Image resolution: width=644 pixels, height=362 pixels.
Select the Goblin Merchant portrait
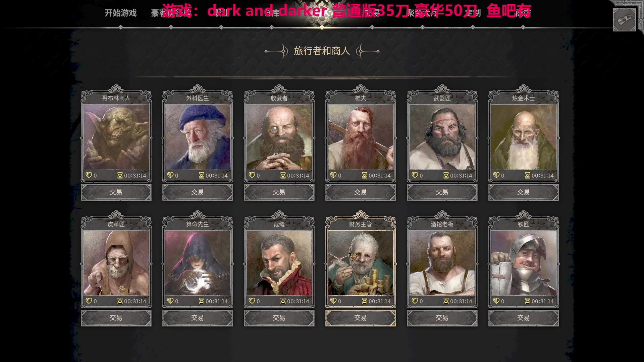pos(116,137)
